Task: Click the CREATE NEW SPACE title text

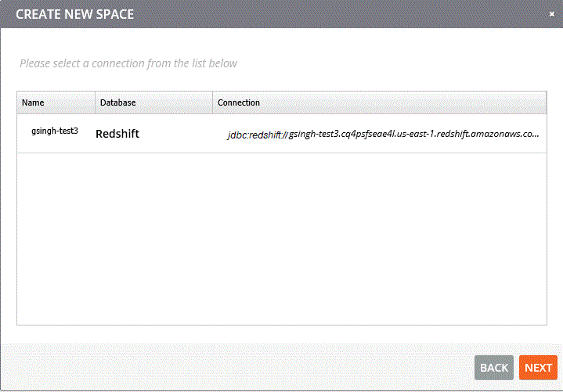Action: pyautogui.click(x=74, y=14)
